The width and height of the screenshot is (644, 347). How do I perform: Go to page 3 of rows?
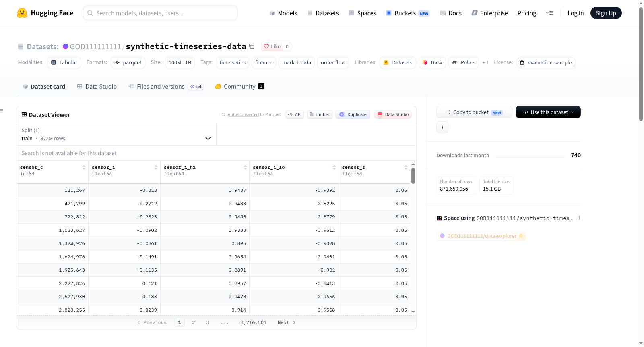click(x=208, y=322)
